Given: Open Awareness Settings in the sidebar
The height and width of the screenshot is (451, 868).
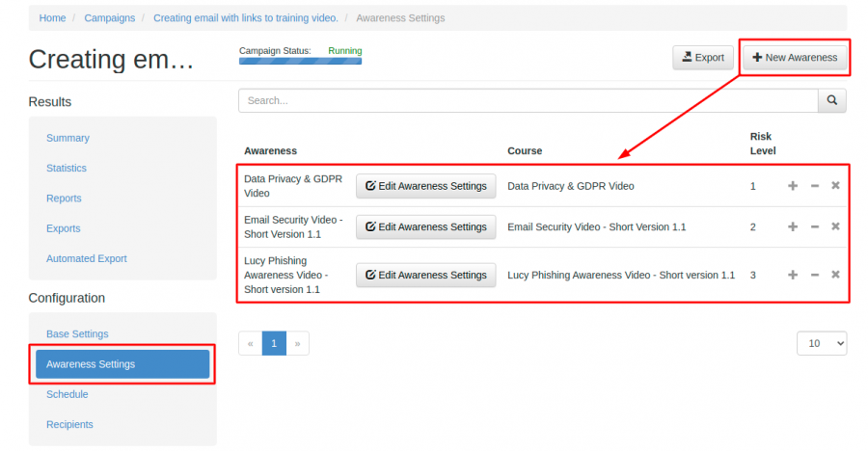Looking at the screenshot, I should point(122,364).
